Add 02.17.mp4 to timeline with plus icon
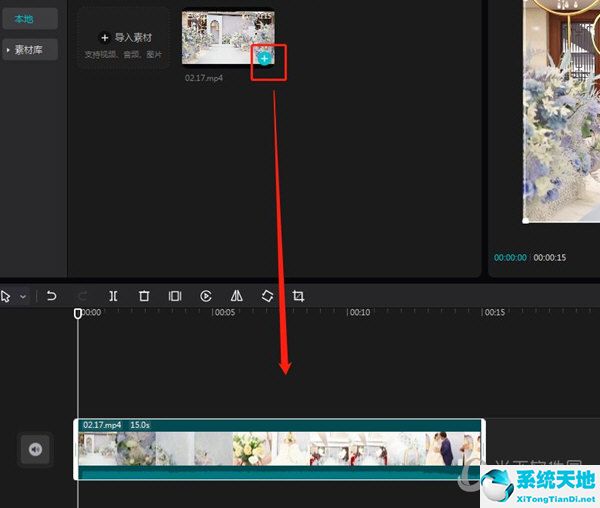600x508 pixels. click(264, 59)
